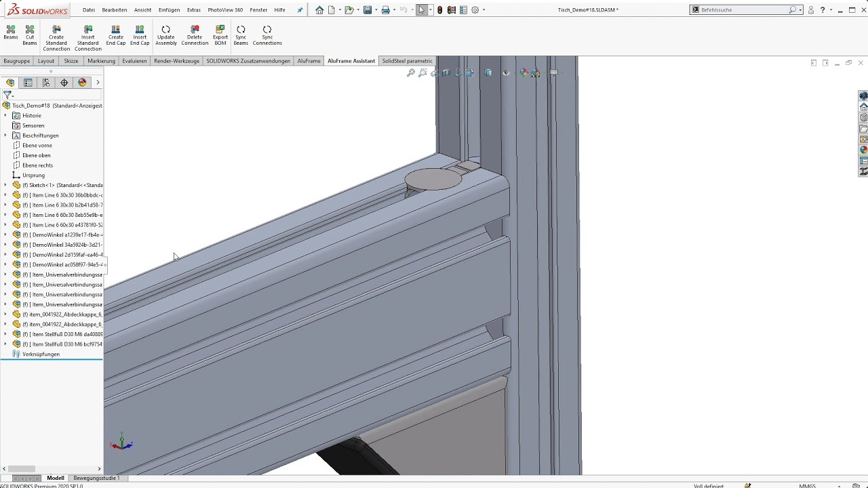Click Insert Standard Connection
868x488 pixels.
[x=87, y=38]
